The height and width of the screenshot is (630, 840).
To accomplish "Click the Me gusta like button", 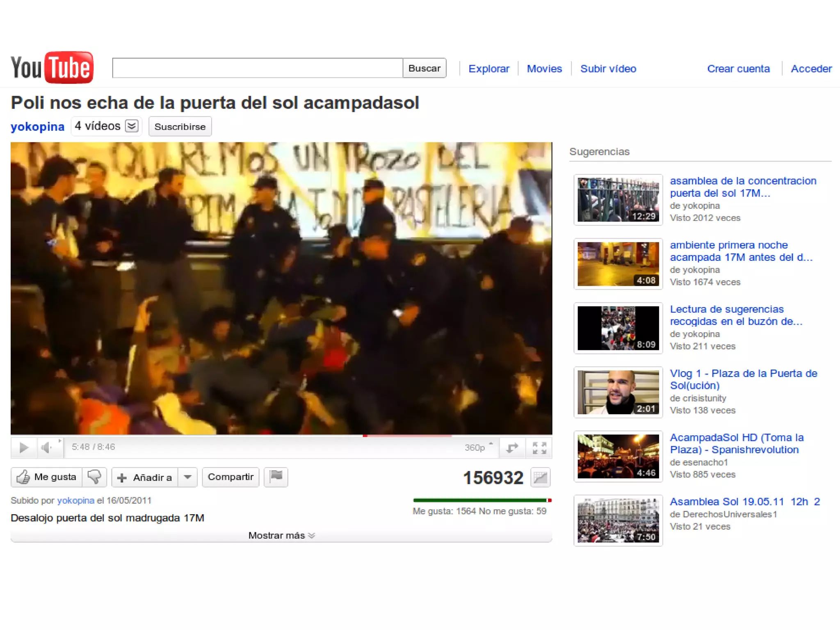I will click(47, 477).
